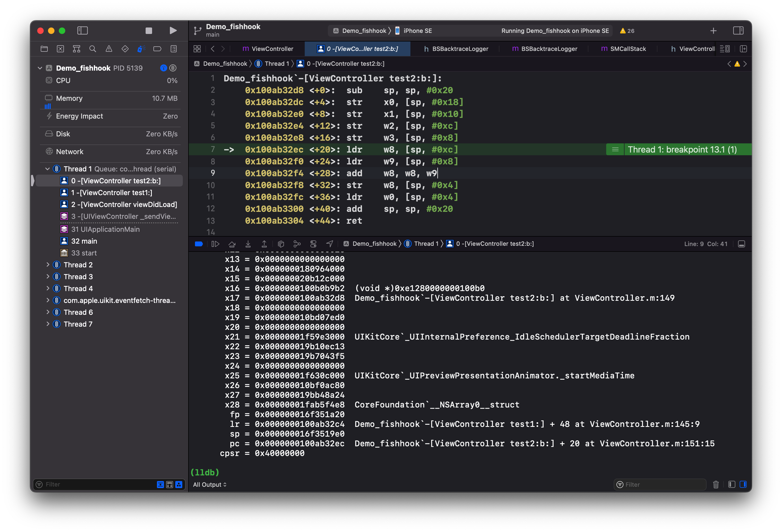The height and width of the screenshot is (532, 782).
Task: Click the Step Into debug icon
Action: point(248,244)
